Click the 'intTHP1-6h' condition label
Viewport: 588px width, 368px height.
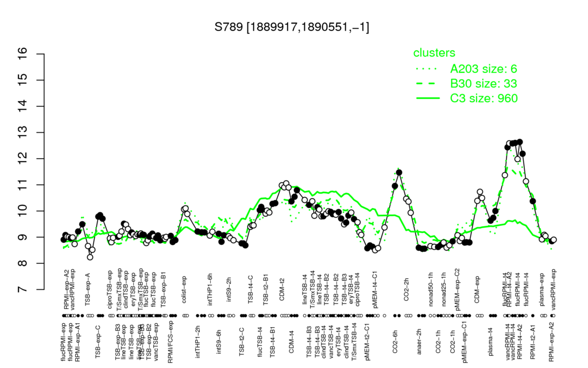210,289
